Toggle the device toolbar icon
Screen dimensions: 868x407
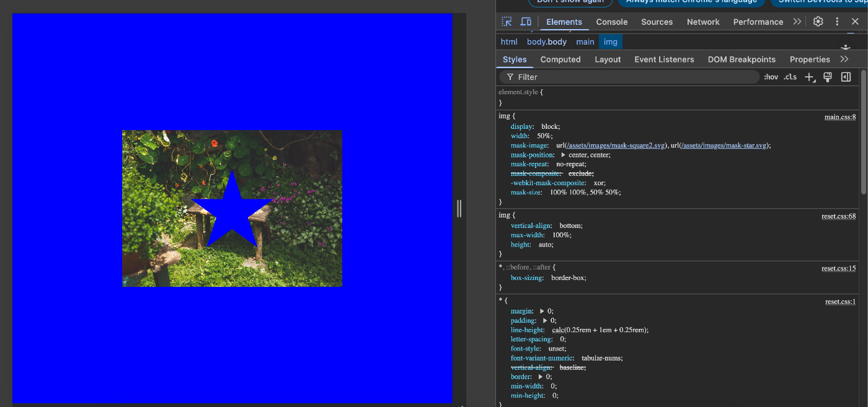point(526,22)
